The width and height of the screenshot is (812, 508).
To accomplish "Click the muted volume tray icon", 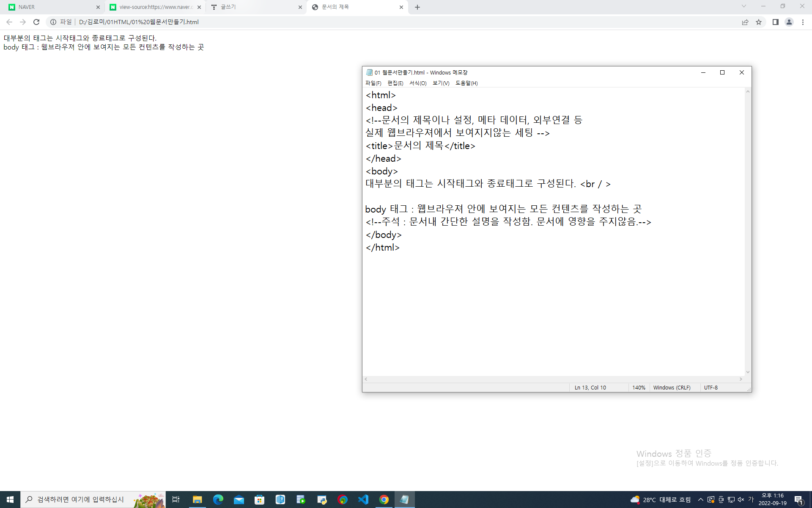I will tap(741, 500).
